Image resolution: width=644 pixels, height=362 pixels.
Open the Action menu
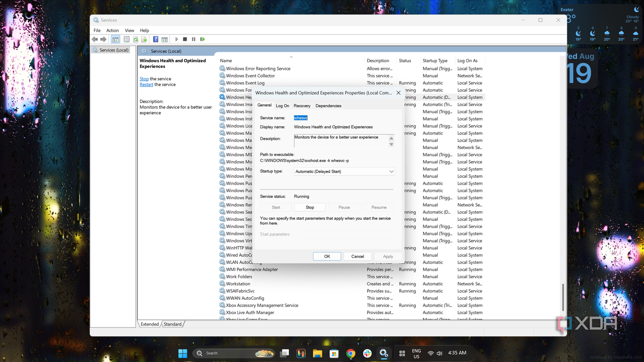click(112, 30)
